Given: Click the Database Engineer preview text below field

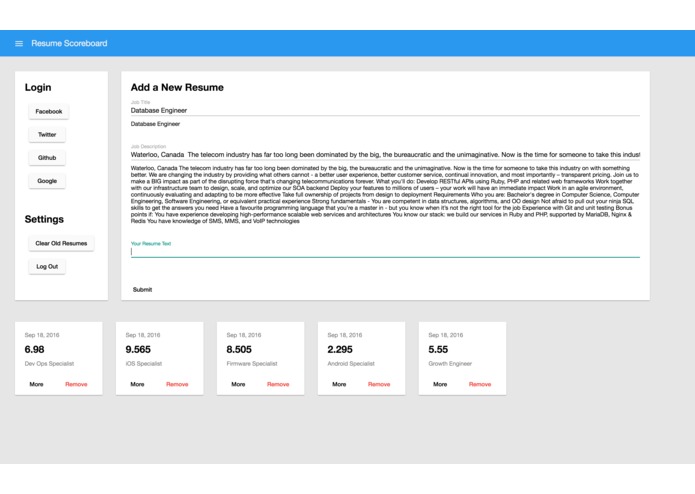Looking at the screenshot, I should coord(155,124).
